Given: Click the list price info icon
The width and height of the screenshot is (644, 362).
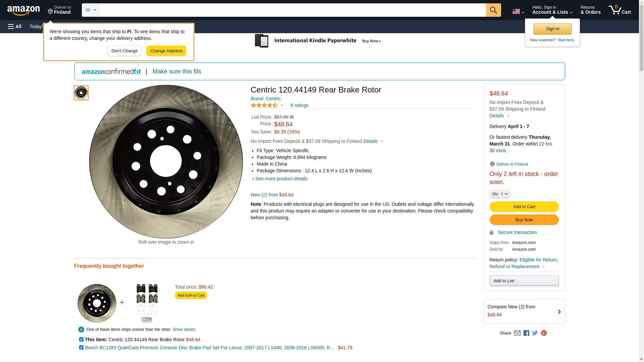Looking at the screenshot, I should 292,117.
